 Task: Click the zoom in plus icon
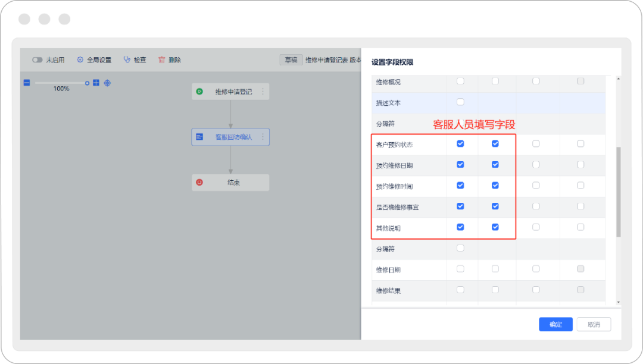[96, 83]
